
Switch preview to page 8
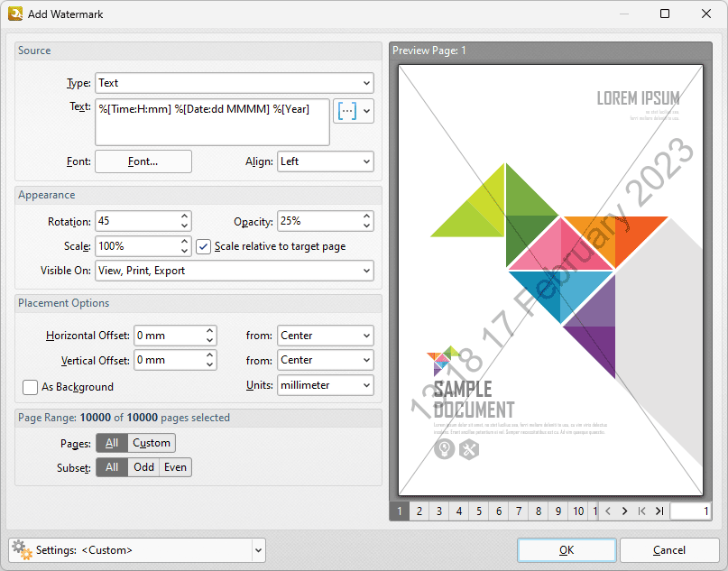coord(539,511)
